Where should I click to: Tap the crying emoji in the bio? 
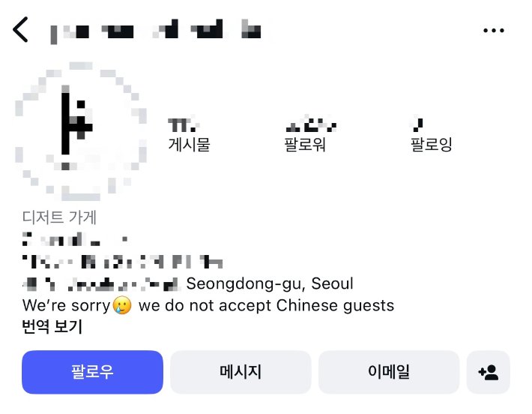121,306
